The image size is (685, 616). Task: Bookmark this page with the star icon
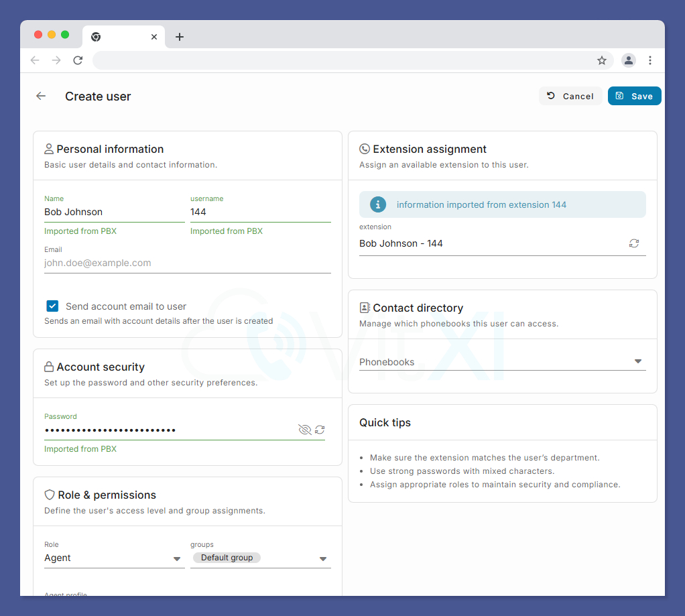point(602,60)
